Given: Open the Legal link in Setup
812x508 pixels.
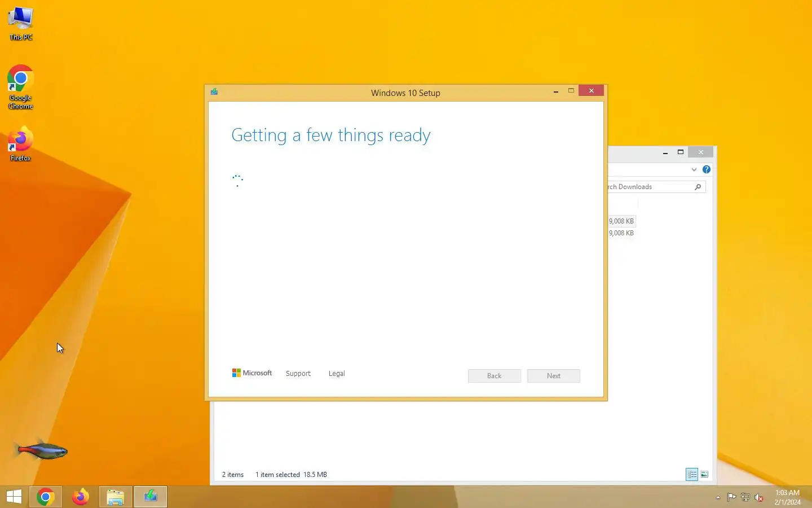Looking at the screenshot, I should 337,374.
